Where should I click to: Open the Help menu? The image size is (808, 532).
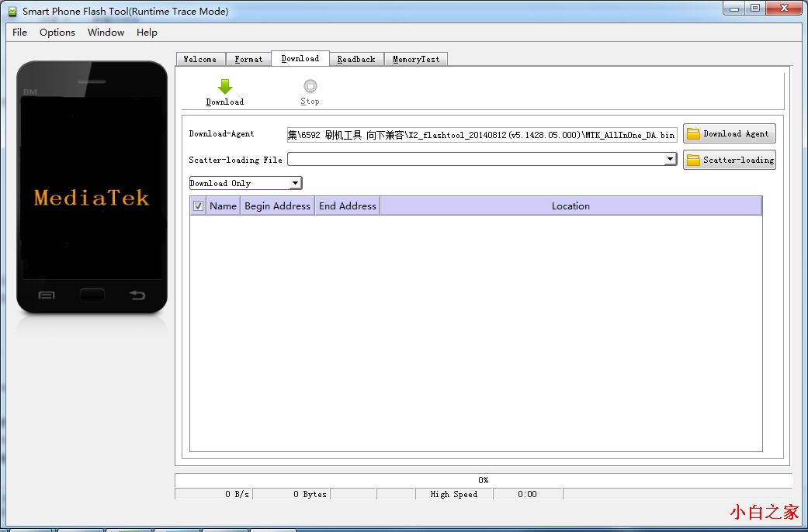147,32
